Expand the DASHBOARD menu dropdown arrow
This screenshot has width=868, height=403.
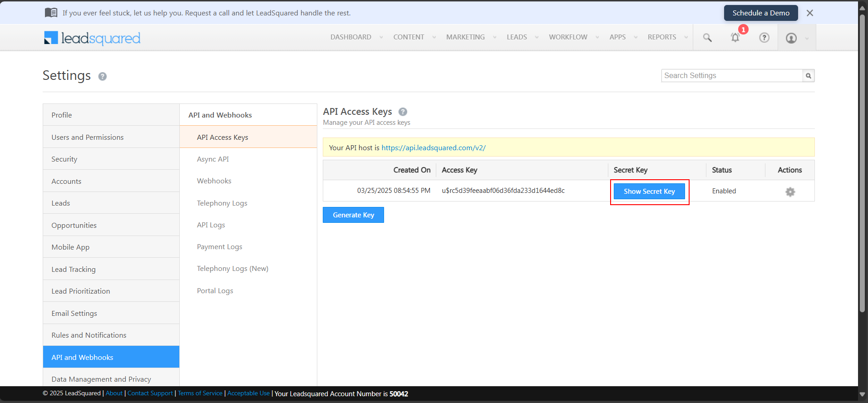pyautogui.click(x=381, y=37)
